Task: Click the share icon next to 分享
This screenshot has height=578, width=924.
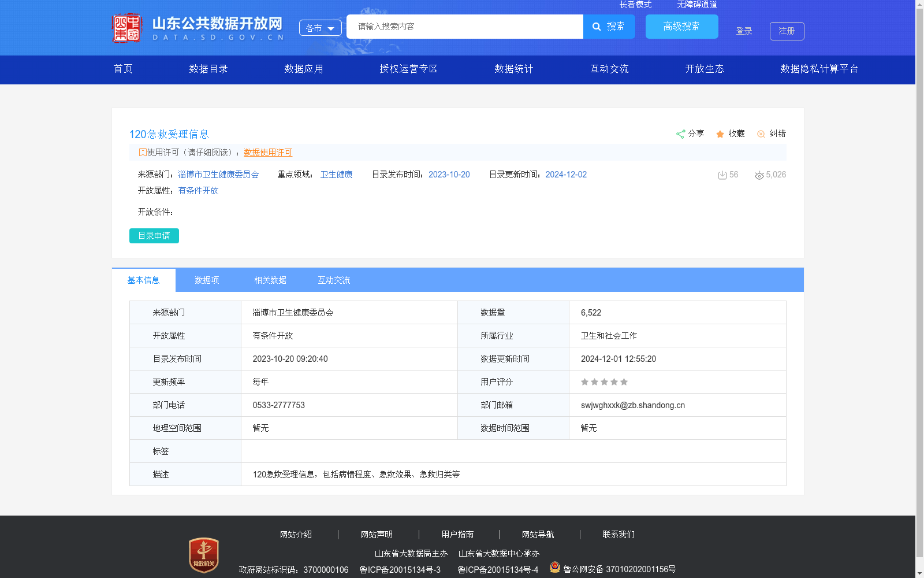Action: coord(680,134)
